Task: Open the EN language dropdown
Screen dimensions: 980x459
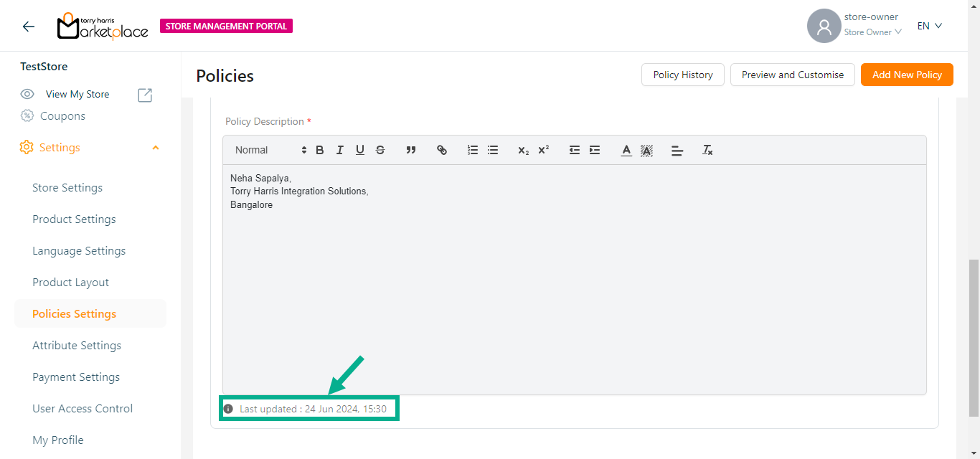Action: (x=929, y=26)
